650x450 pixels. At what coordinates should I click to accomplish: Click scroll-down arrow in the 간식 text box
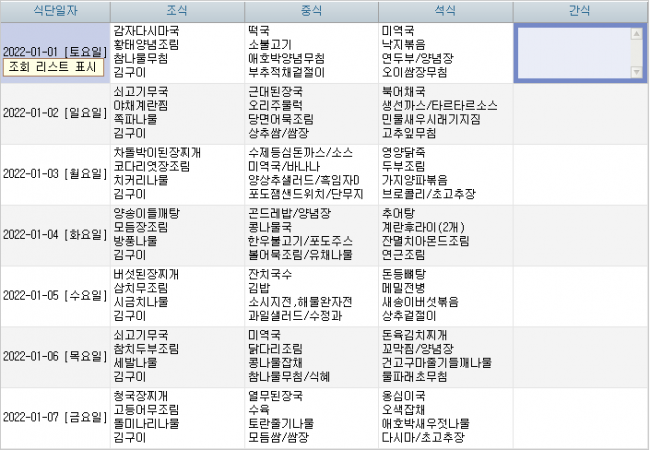pyautogui.click(x=636, y=72)
